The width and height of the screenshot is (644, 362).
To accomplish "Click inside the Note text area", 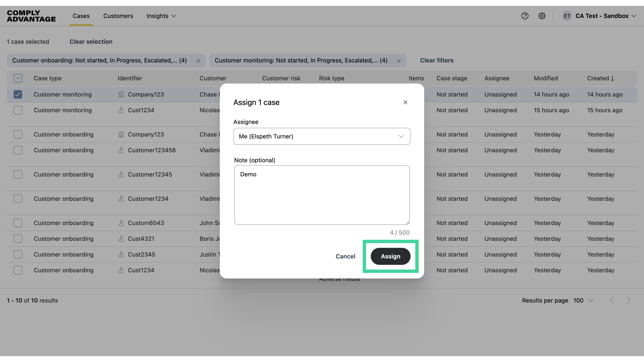I will tap(322, 195).
